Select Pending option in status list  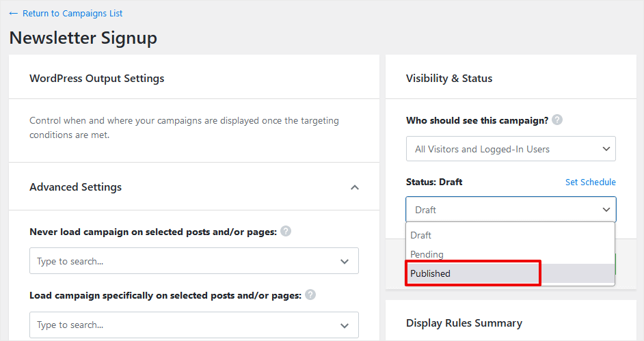[427, 254]
